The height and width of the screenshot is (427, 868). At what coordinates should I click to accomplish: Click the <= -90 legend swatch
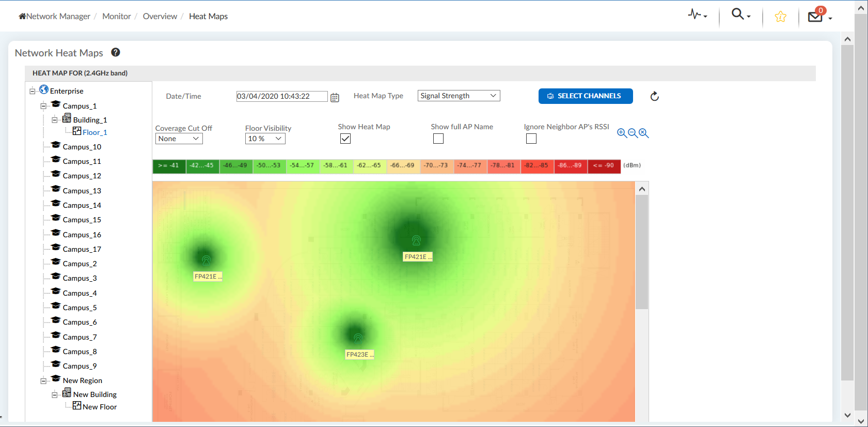pos(604,166)
